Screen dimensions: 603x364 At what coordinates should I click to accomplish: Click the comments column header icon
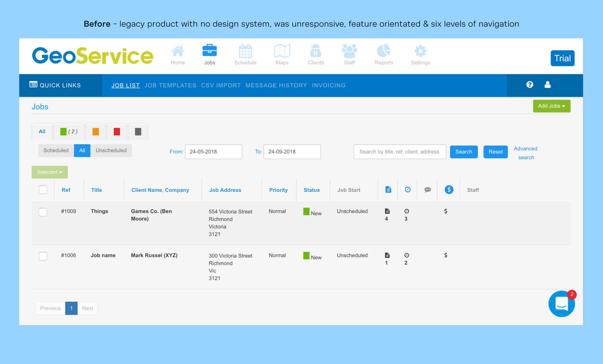pos(427,190)
